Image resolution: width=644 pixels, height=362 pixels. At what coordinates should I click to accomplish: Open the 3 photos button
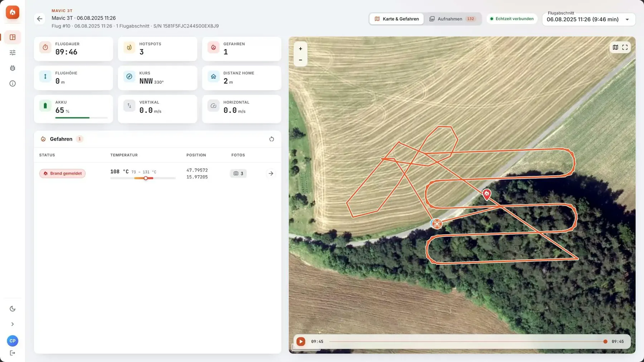pos(238,173)
